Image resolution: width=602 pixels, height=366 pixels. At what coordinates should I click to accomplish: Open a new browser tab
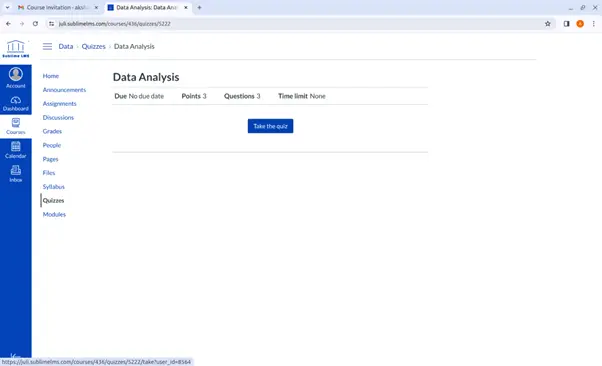coord(199,7)
